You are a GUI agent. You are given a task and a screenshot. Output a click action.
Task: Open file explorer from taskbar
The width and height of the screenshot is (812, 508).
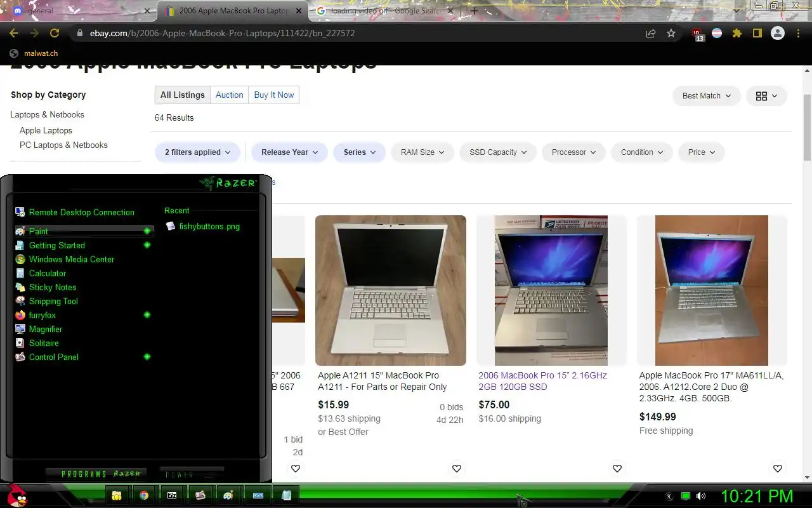click(117, 495)
